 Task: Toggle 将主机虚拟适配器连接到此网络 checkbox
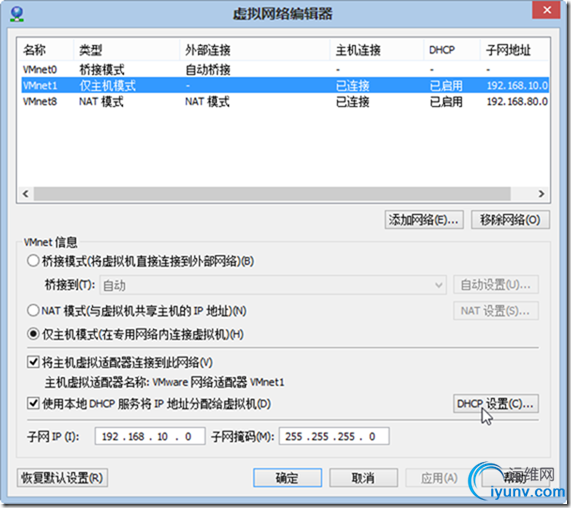[x=33, y=362]
